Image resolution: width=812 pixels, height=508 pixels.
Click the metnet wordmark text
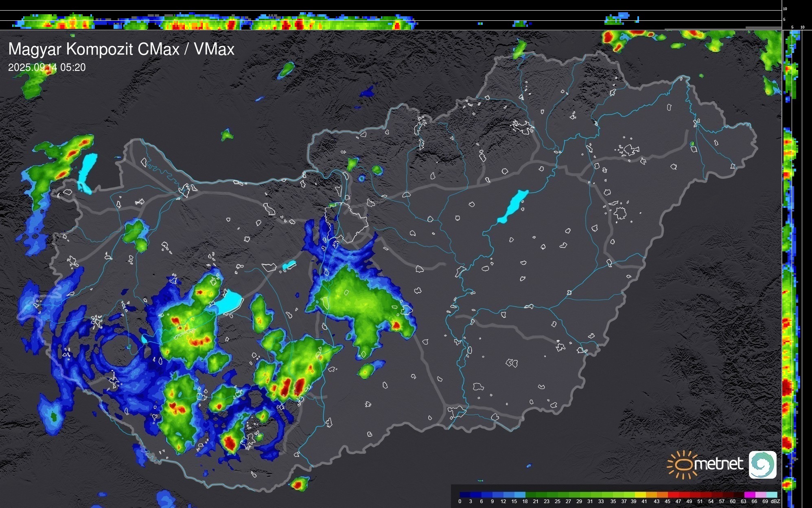pyautogui.click(x=718, y=464)
